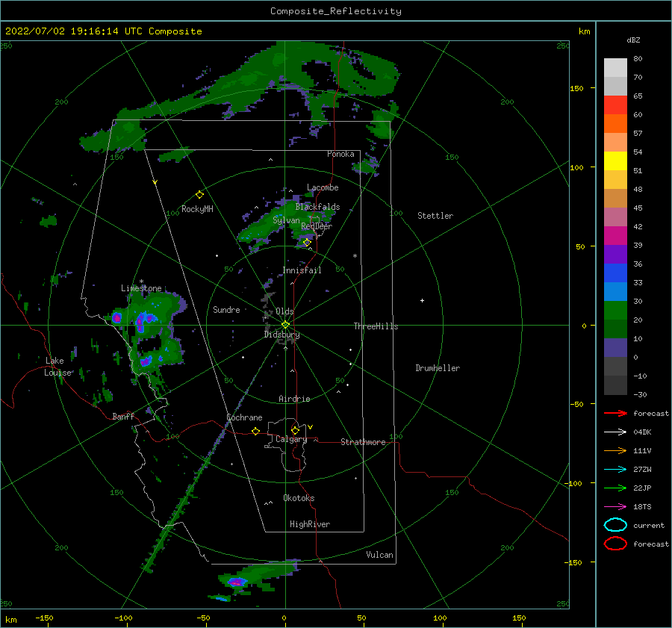The width and height of the screenshot is (672, 628).
Task: Click the white 04DK arrow legend icon
Action: (615, 432)
